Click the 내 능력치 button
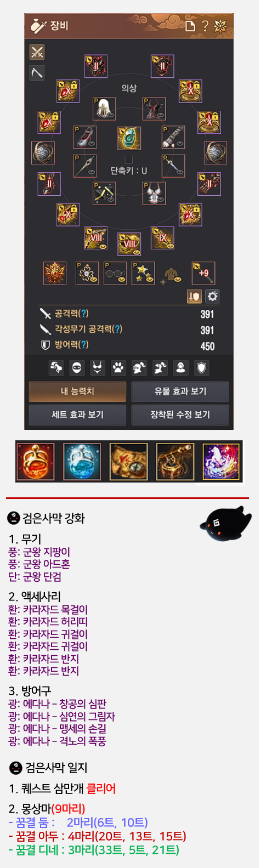 click(x=77, y=392)
